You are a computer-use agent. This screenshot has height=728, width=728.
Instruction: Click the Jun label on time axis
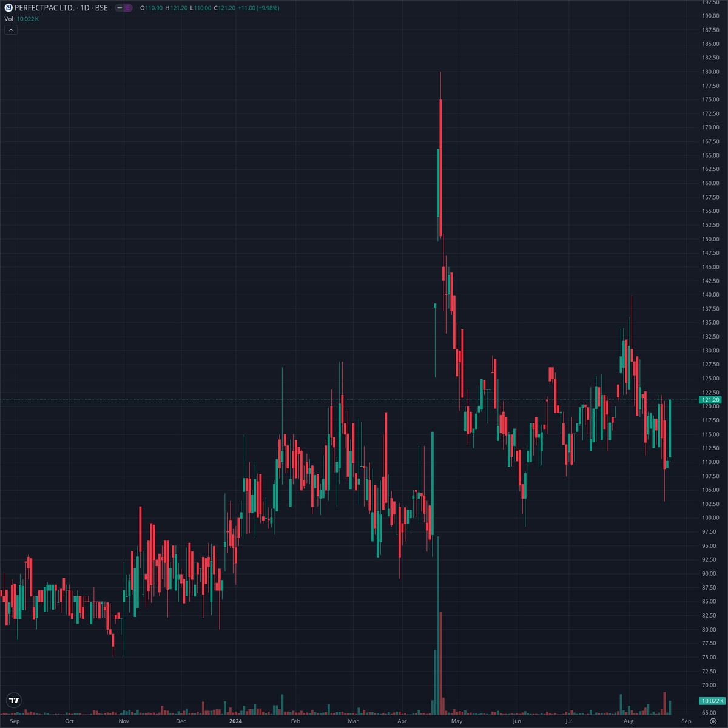517,721
